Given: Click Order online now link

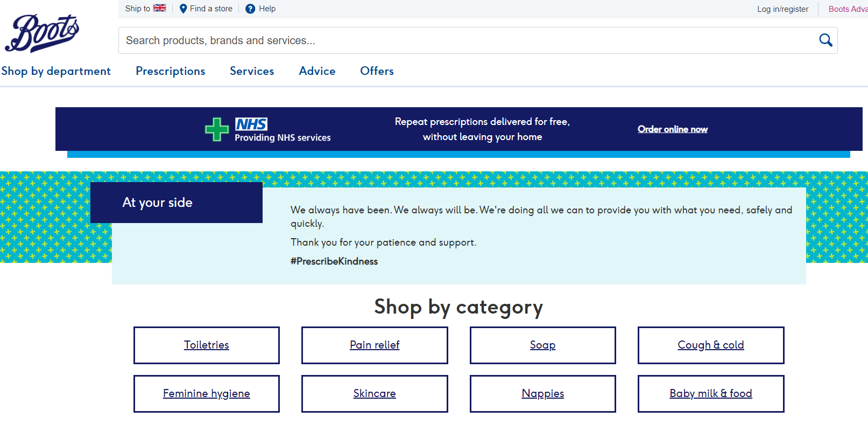Looking at the screenshot, I should 672,129.
